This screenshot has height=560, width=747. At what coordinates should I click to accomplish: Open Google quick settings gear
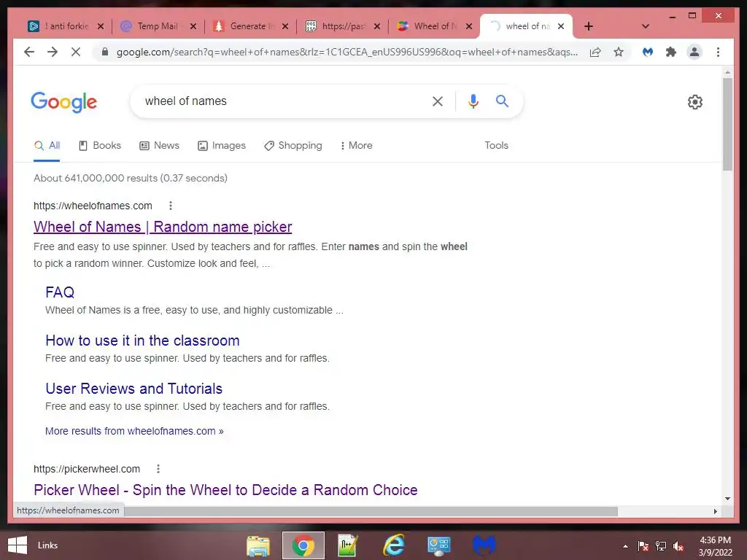click(695, 102)
